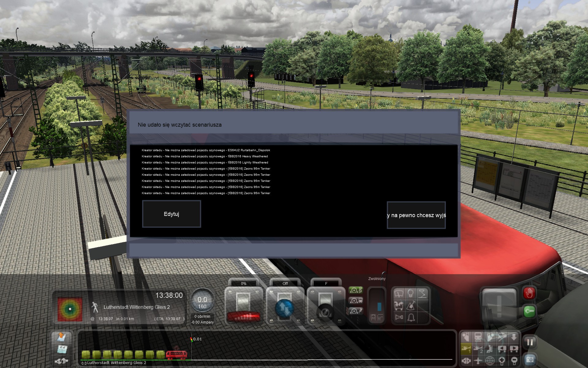Take a screenshot with camera icon
This screenshot has height=368, width=588.
click(x=530, y=359)
